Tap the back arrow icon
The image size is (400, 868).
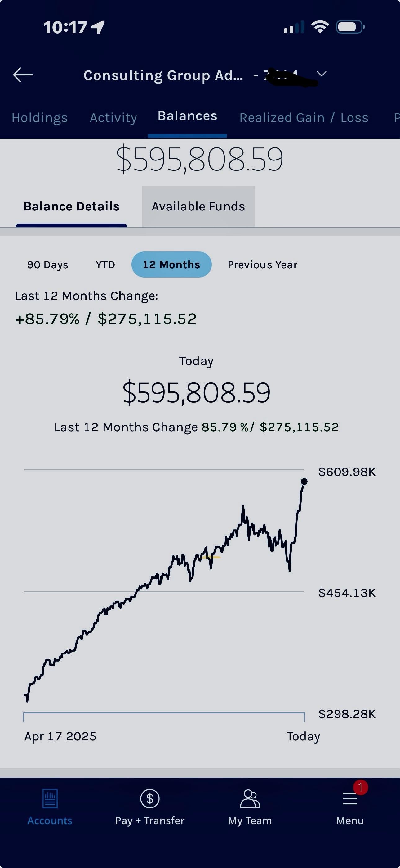(x=23, y=75)
